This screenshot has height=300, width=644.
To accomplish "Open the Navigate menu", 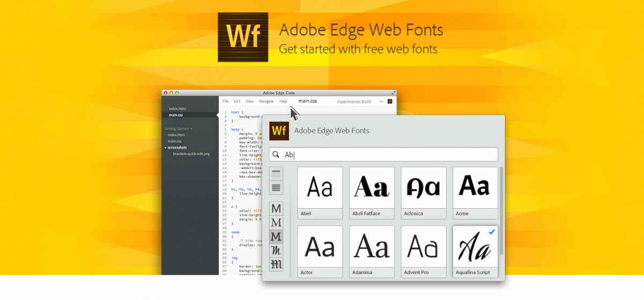I will pos(266,101).
